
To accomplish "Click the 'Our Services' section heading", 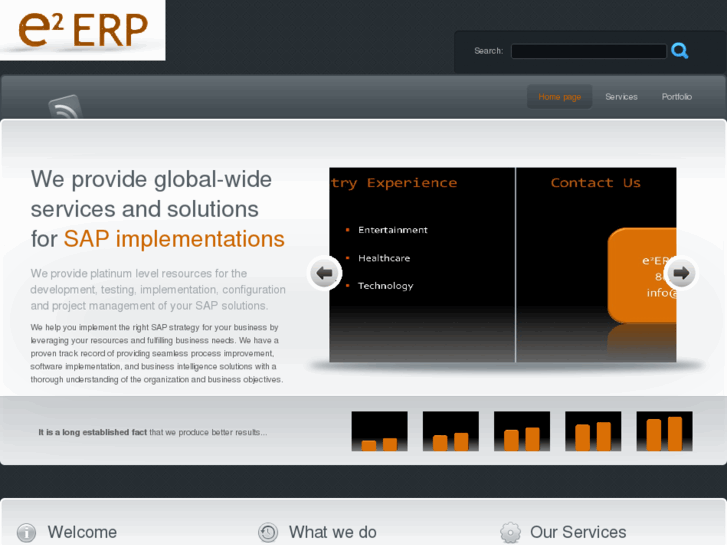I will tap(578, 532).
